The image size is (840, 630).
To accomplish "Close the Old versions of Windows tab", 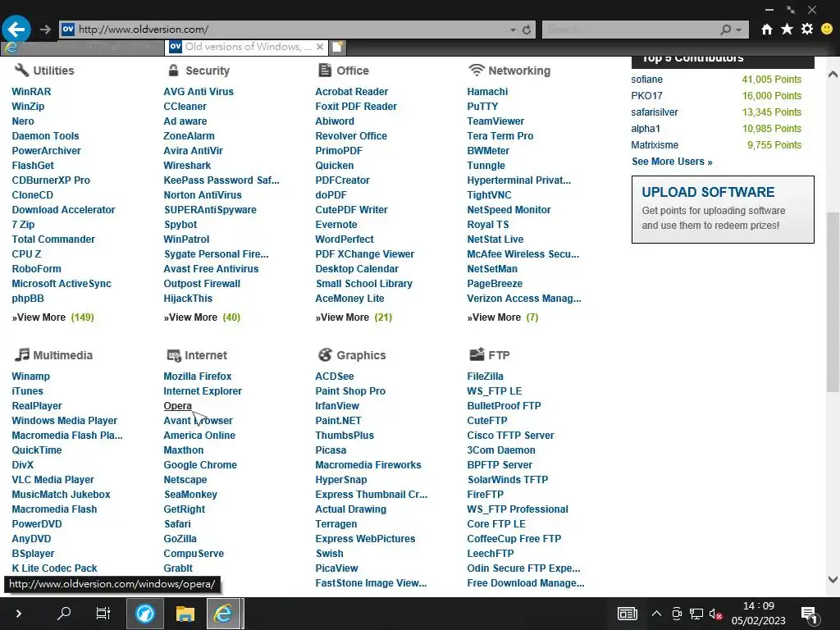I will pyautogui.click(x=320, y=47).
